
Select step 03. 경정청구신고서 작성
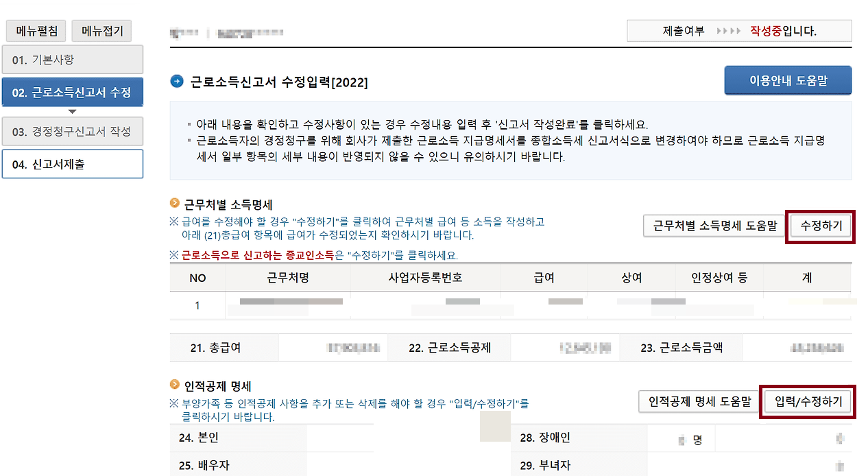coord(73,132)
